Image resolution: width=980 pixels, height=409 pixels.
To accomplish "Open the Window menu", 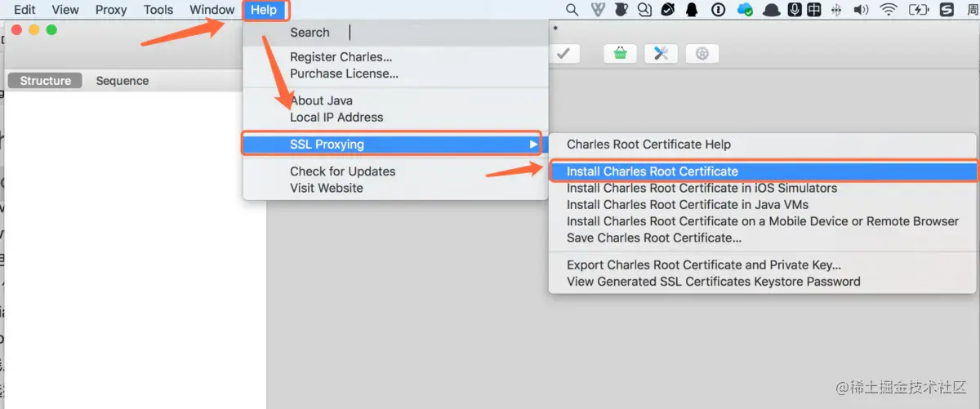I will 212,10.
